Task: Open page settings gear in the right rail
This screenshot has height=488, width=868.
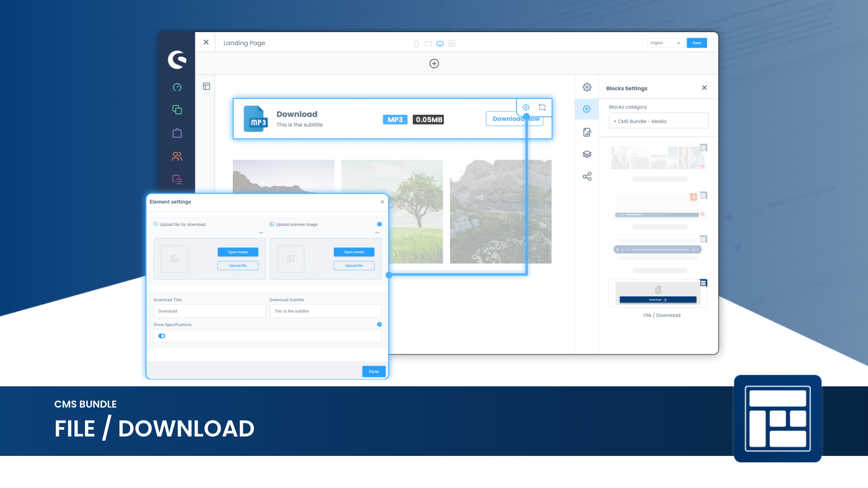Action: pos(587,87)
